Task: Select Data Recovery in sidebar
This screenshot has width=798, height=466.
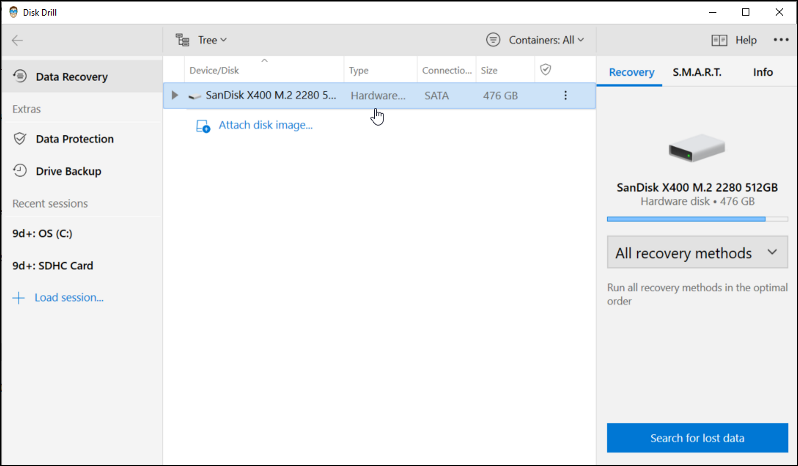Action: (x=82, y=76)
